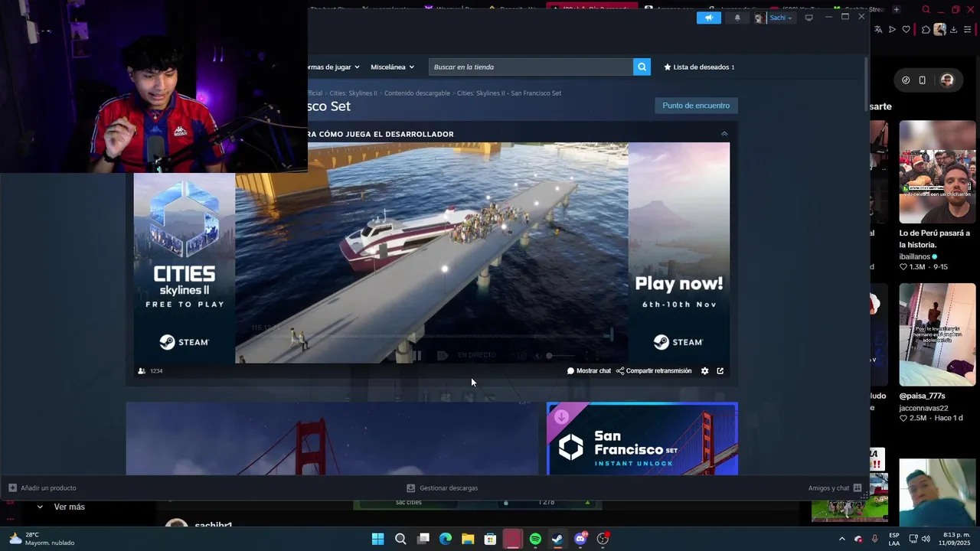980x551 pixels.
Task: Open browser extensions puzzle icon
Action: tap(926, 30)
